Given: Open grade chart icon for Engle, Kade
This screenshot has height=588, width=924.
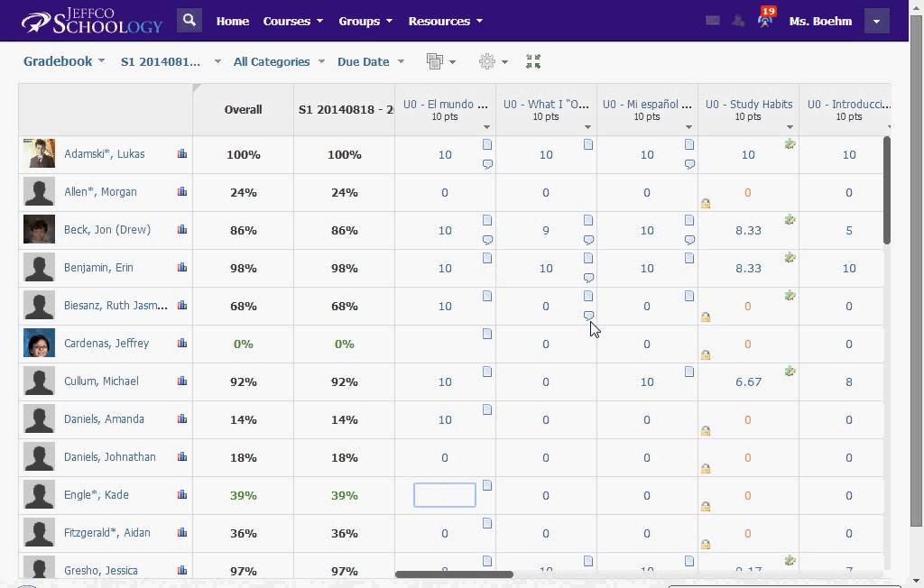Looking at the screenshot, I should (182, 495).
